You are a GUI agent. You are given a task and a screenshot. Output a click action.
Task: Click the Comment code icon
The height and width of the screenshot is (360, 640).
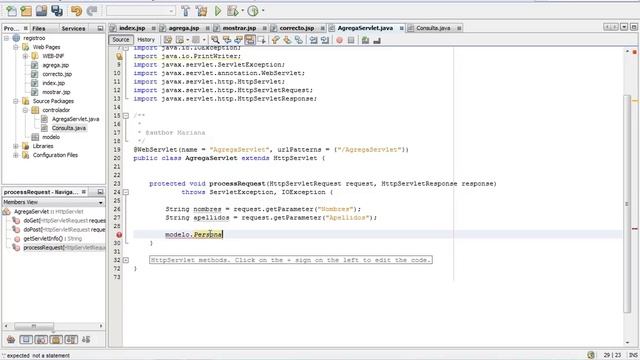point(365,40)
